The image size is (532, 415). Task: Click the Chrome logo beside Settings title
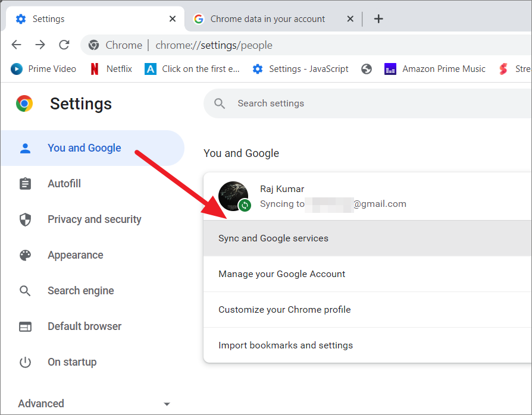tap(24, 103)
